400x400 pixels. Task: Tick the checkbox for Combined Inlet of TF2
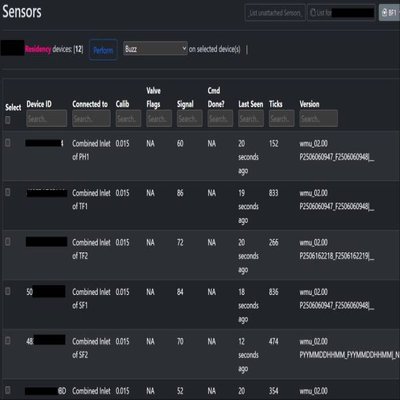tap(8, 241)
